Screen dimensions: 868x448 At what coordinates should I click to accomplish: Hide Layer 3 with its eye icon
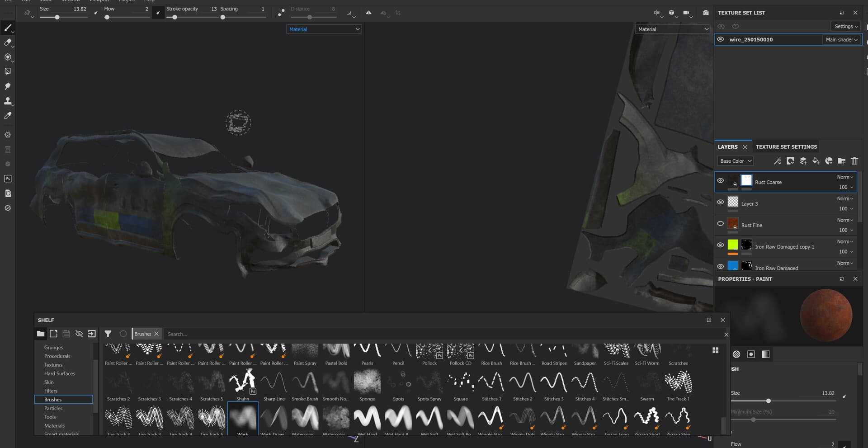coord(721,202)
